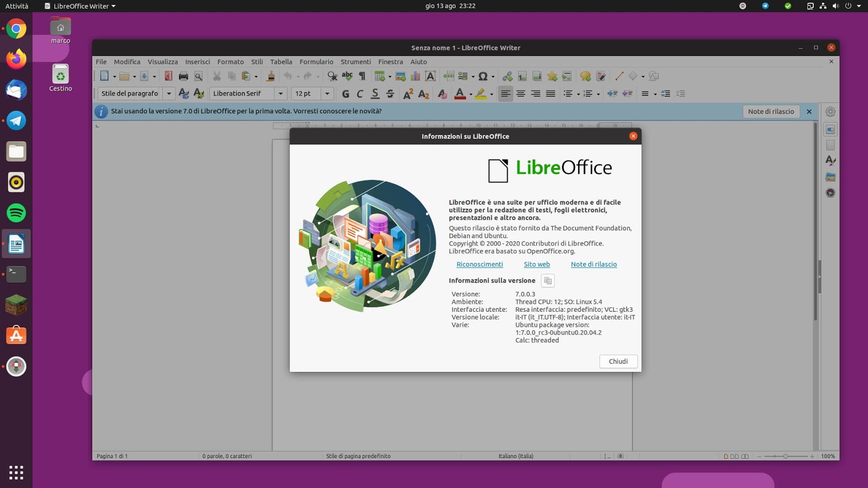
Task: Open the font name dropdown
Action: 280,93
